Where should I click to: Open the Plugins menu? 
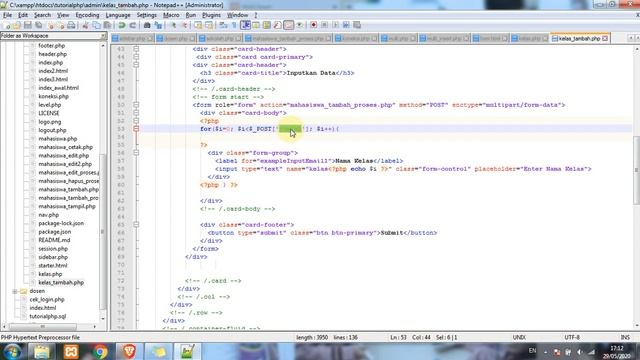(x=211, y=15)
